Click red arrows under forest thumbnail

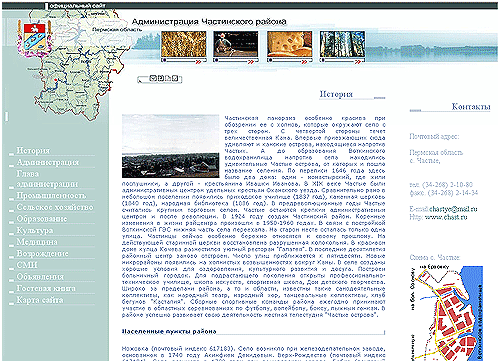(x=357, y=62)
